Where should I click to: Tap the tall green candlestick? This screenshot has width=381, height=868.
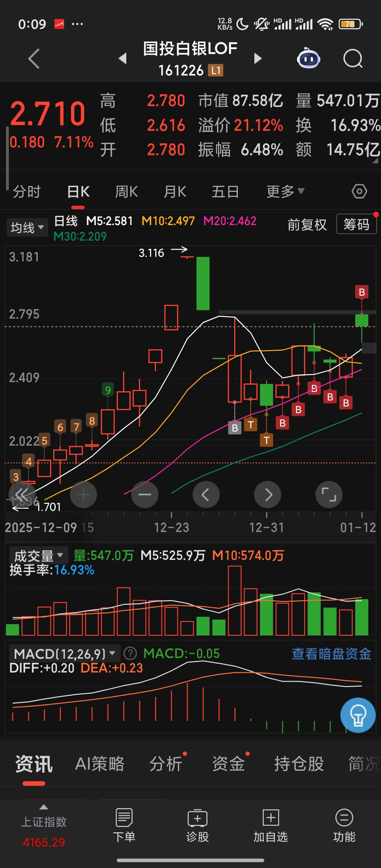(203, 283)
